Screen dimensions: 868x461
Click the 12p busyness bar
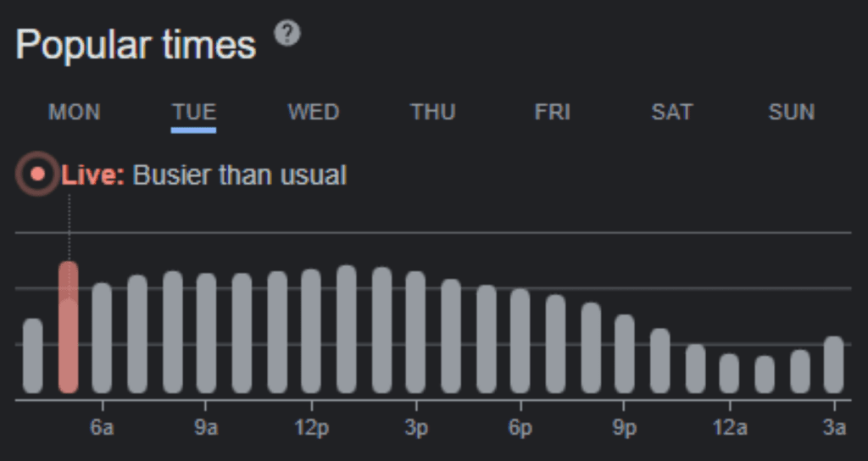(x=311, y=332)
